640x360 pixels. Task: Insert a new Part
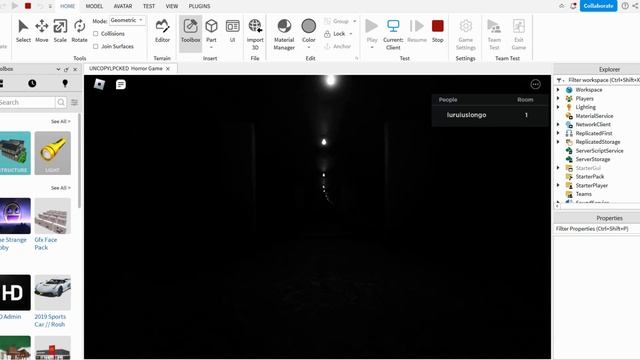coord(211,31)
